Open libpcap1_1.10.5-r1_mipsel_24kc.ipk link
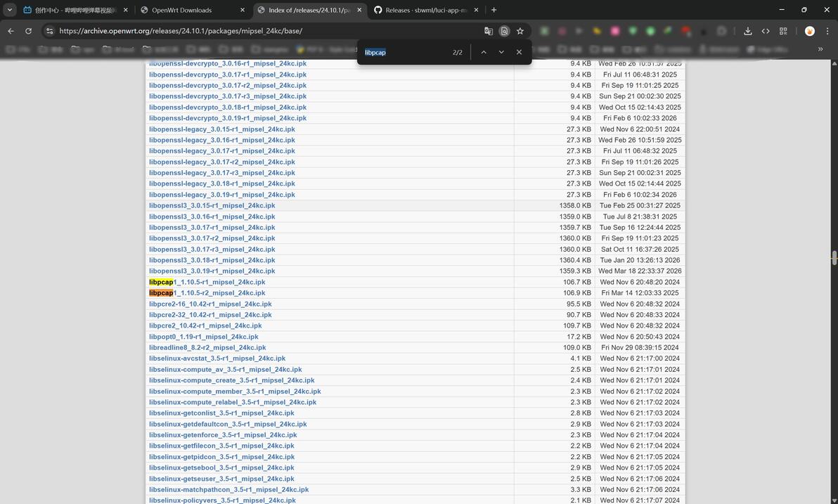 tap(207, 282)
